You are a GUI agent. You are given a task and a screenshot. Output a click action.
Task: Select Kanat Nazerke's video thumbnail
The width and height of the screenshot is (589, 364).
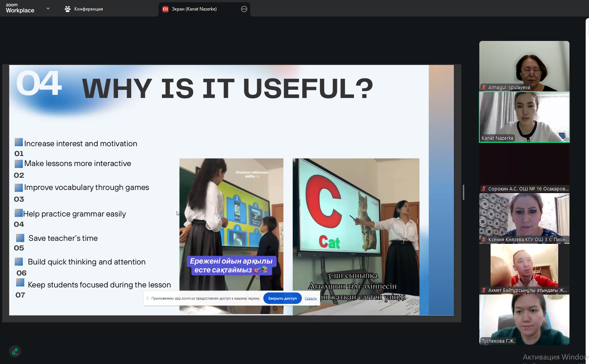tap(524, 117)
